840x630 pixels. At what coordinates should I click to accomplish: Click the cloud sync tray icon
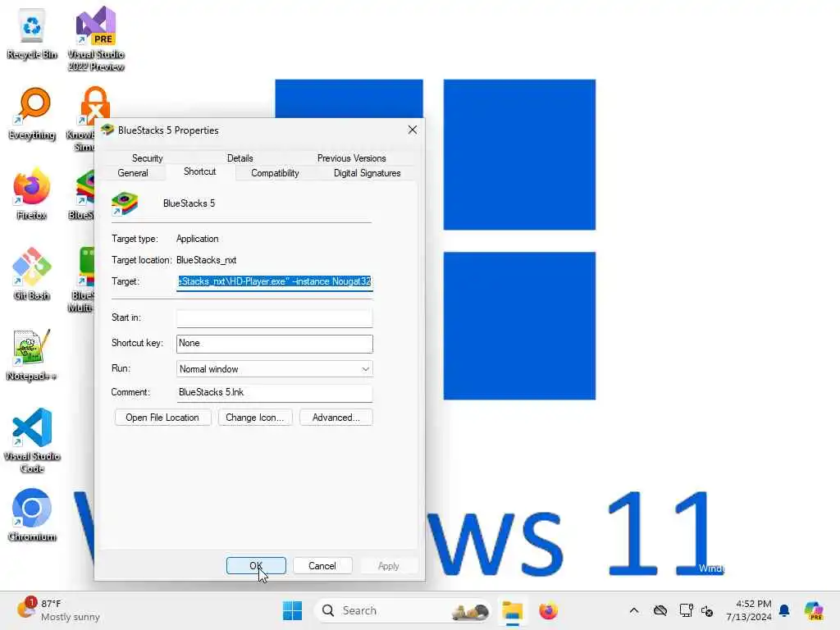660,610
